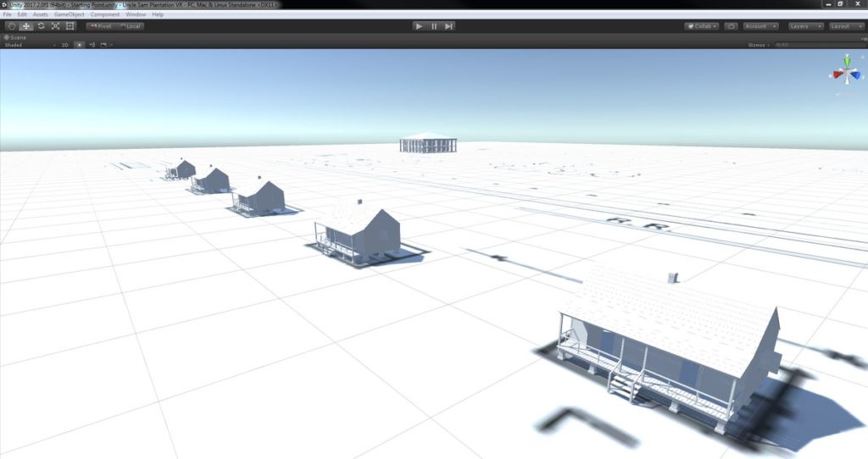
Task: Select the Rotate tool
Action: point(41,26)
